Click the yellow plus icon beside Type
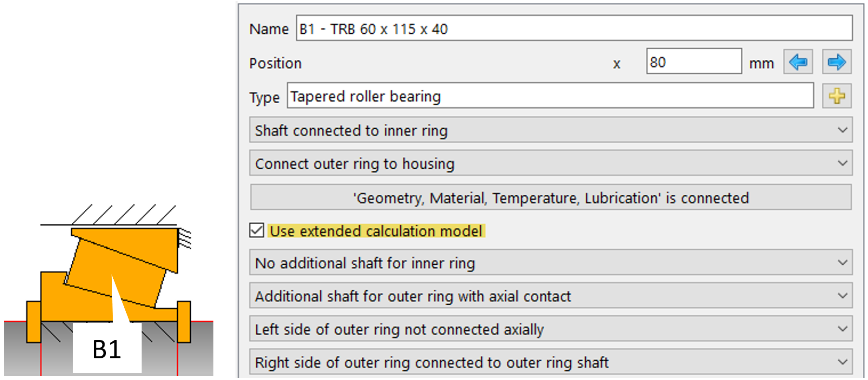Image resolution: width=868 pixels, height=380 pixels. tap(837, 96)
